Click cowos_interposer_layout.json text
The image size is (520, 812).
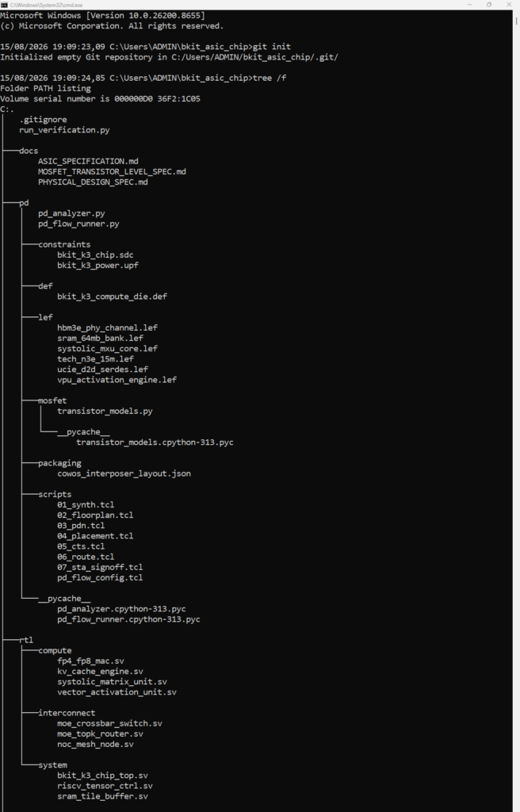pyautogui.click(x=124, y=474)
